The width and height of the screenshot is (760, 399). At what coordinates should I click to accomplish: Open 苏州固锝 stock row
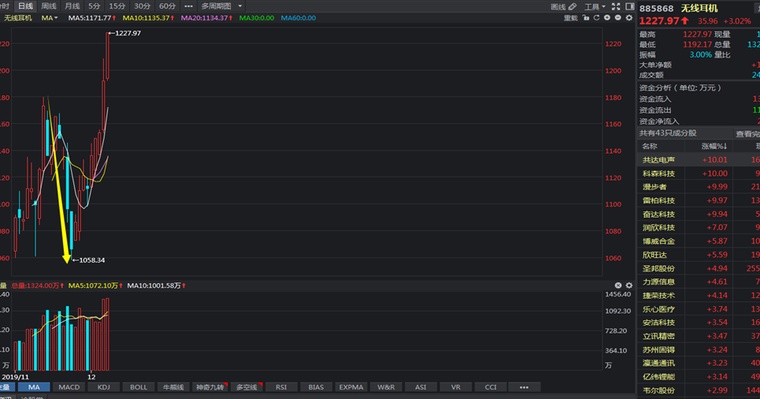[698, 350]
